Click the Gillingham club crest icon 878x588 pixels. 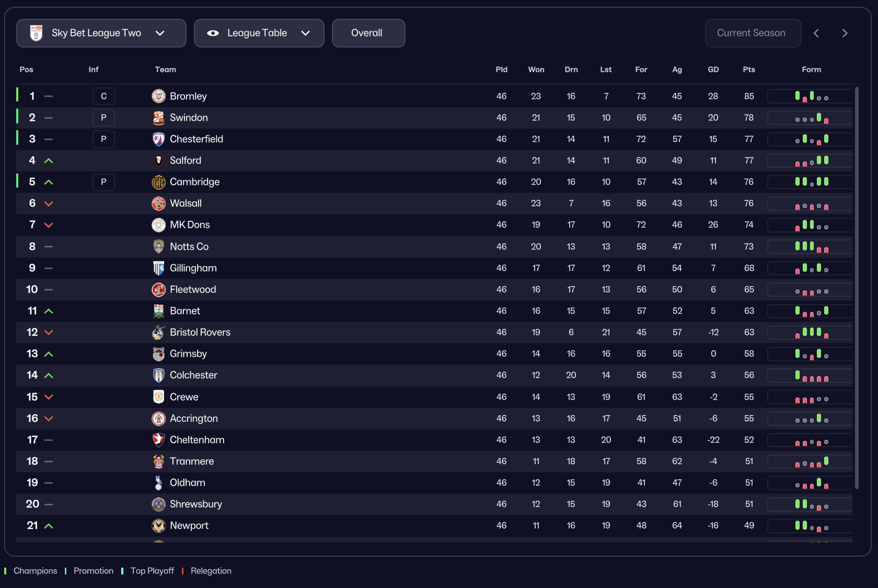(158, 268)
